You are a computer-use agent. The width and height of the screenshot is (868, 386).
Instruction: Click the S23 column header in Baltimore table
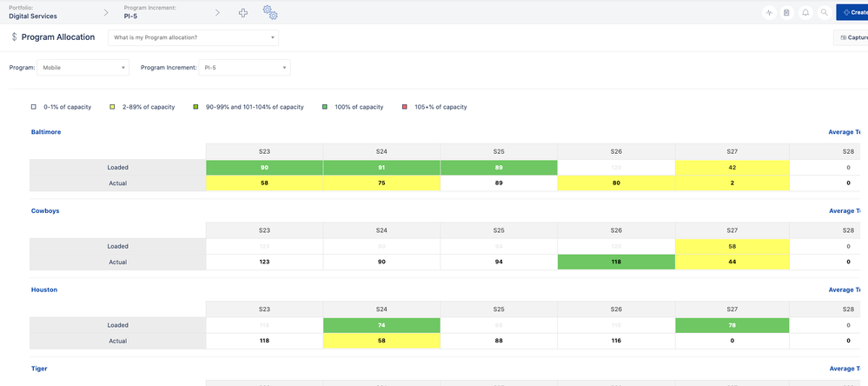(x=265, y=152)
